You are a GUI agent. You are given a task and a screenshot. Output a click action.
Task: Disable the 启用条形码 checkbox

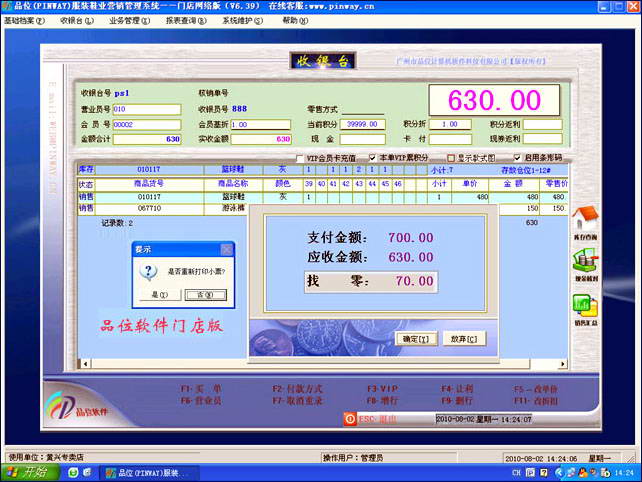coord(517,158)
